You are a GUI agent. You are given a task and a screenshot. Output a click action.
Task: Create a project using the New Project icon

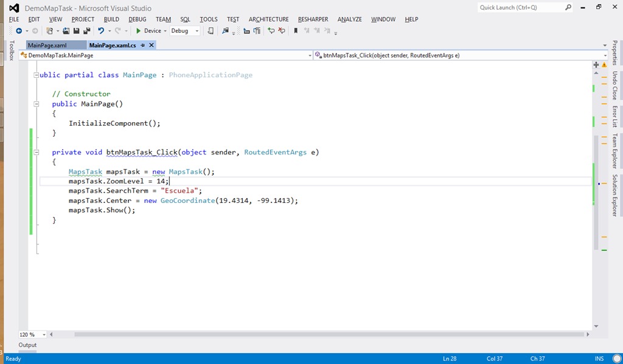coord(51,29)
